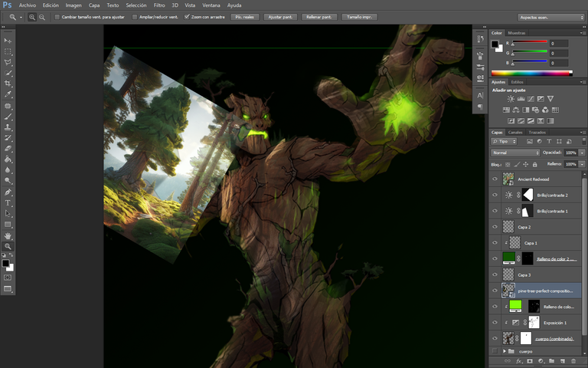Select the Clone Stamp tool
588x368 pixels.
point(8,127)
